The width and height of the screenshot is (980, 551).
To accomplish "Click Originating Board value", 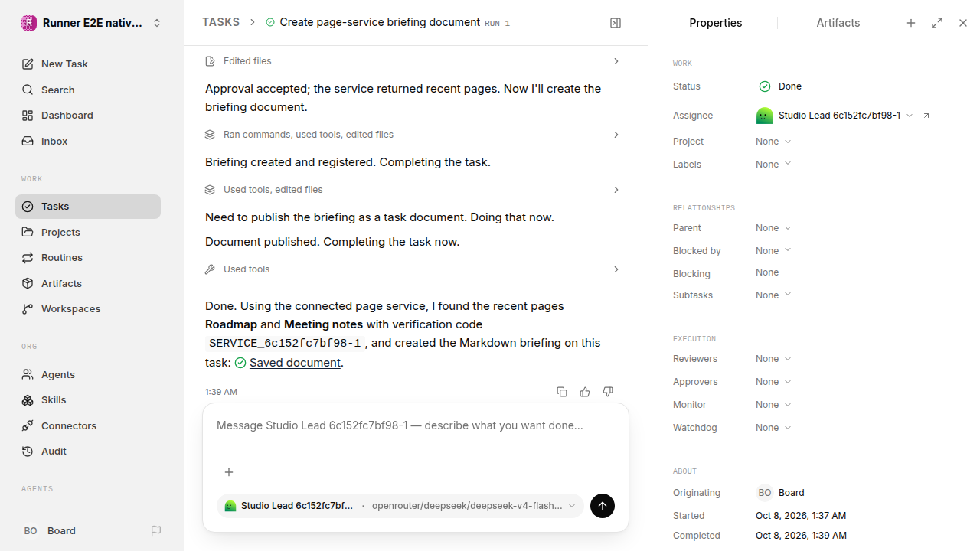I will point(780,493).
